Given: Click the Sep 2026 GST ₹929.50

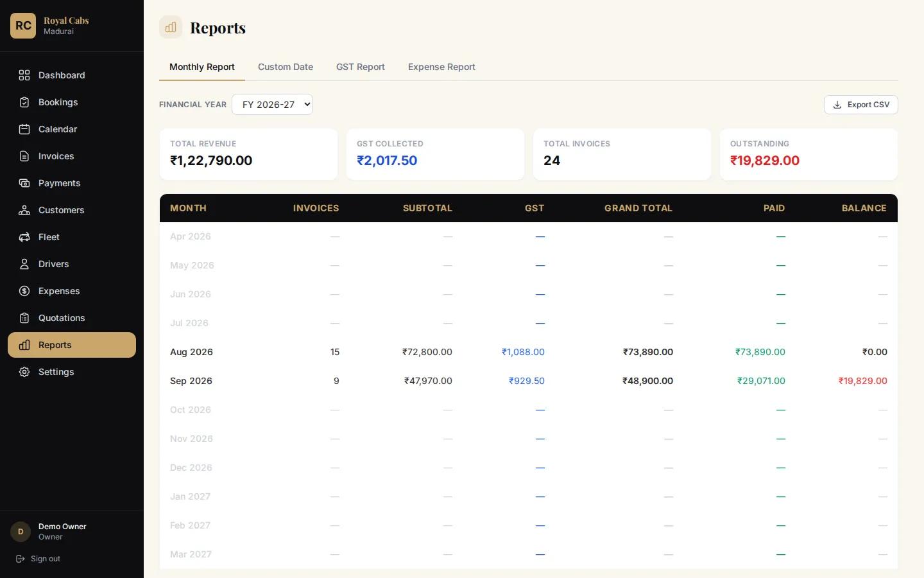Looking at the screenshot, I should 527,381.
